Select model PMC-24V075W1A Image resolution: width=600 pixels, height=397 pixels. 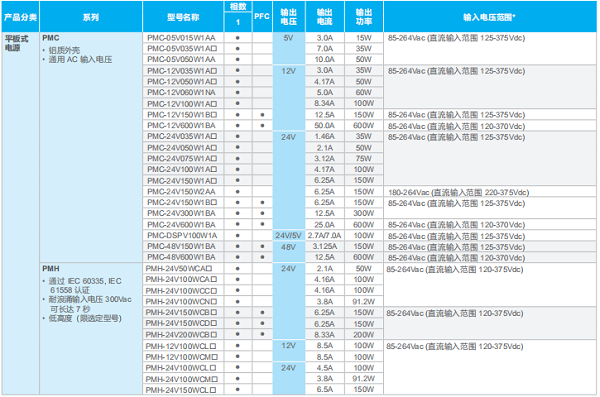pos(182,158)
